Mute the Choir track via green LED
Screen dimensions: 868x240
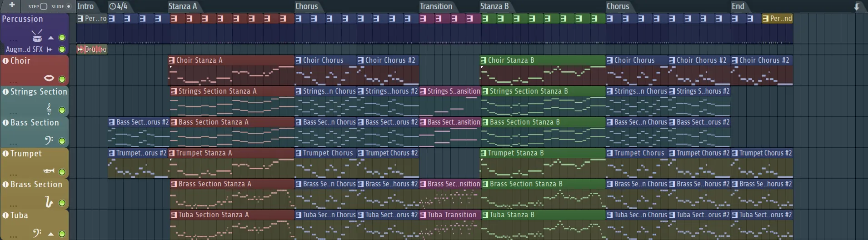click(x=62, y=79)
